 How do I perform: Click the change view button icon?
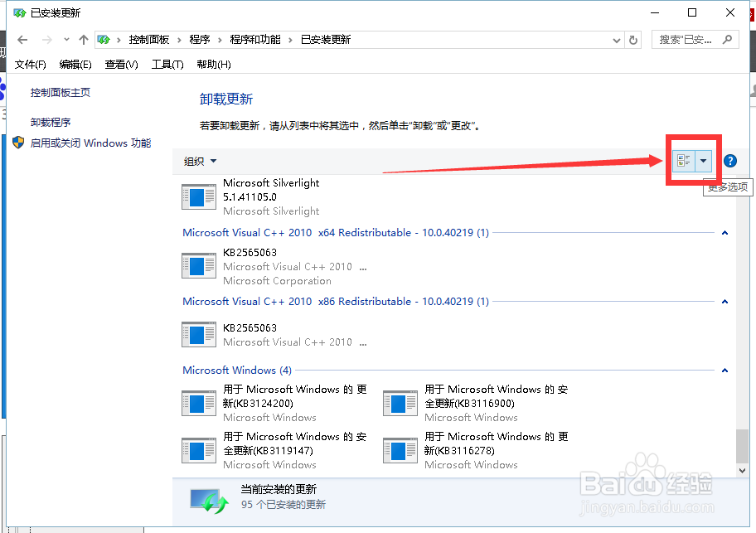pyautogui.click(x=684, y=161)
